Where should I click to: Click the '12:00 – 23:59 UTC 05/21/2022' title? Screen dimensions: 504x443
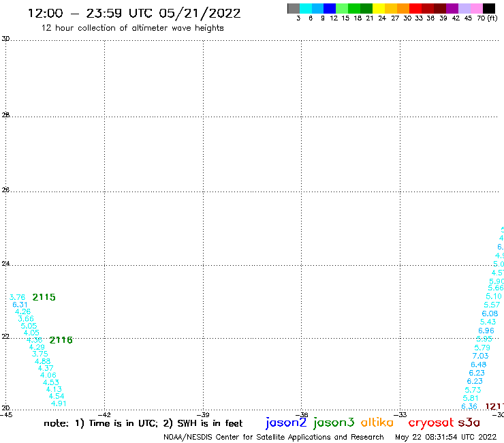pos(134,14)
